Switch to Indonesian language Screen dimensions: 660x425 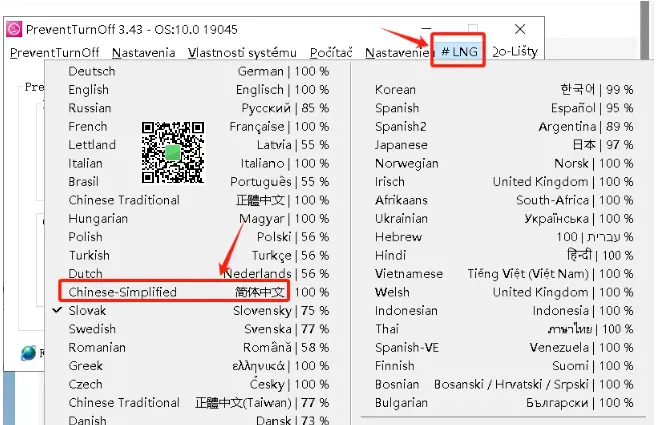(504, 311)
